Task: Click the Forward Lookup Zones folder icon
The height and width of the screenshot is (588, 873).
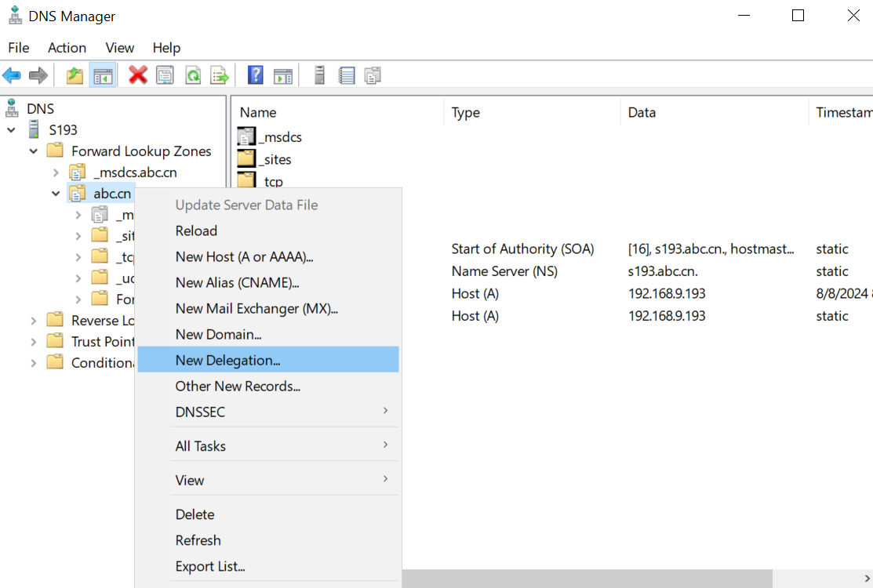Action: point(55,151)
